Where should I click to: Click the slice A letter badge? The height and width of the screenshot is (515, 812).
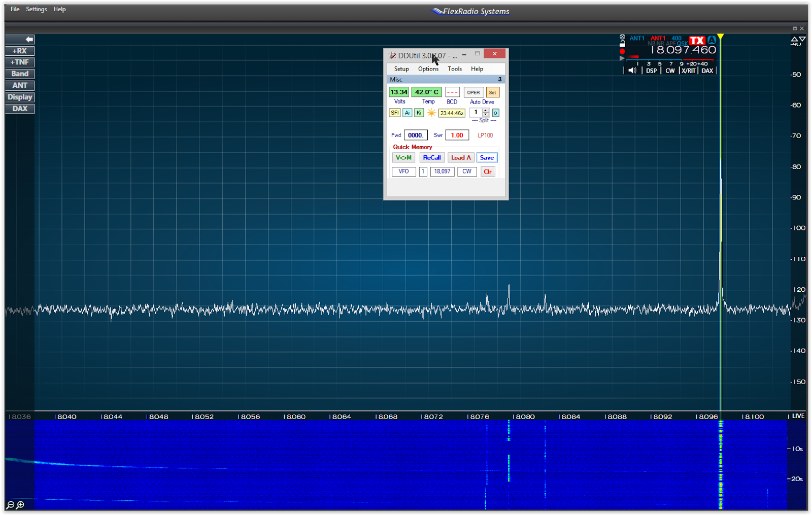tap(712, 40)
